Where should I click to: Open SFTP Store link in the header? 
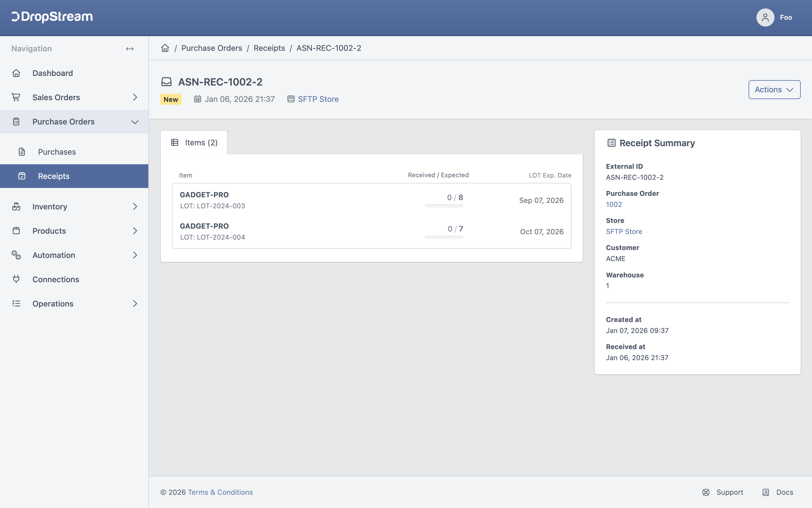click(x=318, y=99)
